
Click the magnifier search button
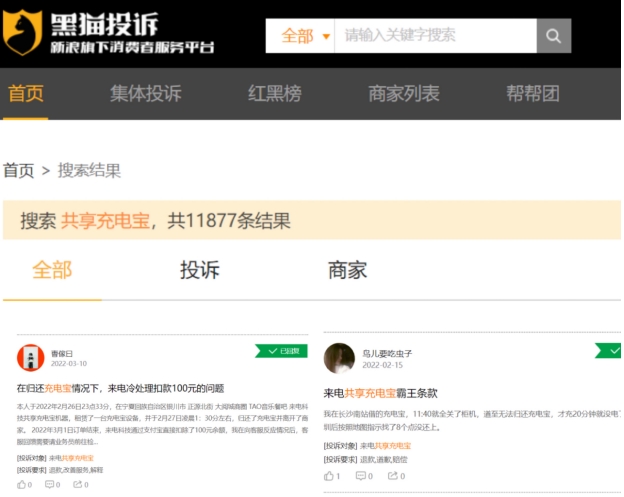(x=553, y=36)
